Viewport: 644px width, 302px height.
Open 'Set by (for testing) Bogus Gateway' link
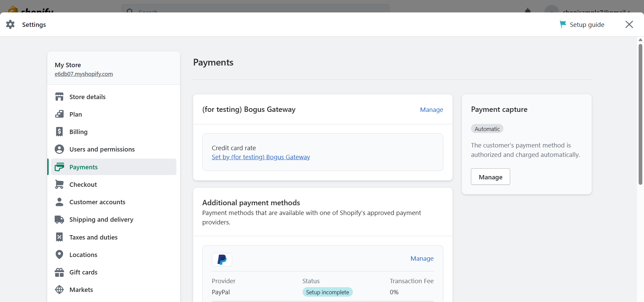(261, 157)
